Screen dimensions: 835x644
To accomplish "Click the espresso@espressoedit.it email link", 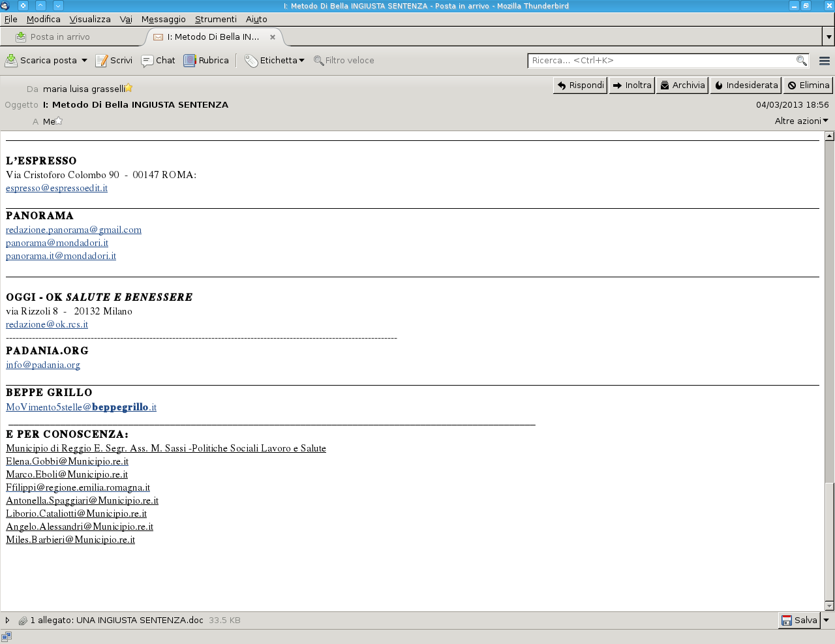I will pos(57,188).
